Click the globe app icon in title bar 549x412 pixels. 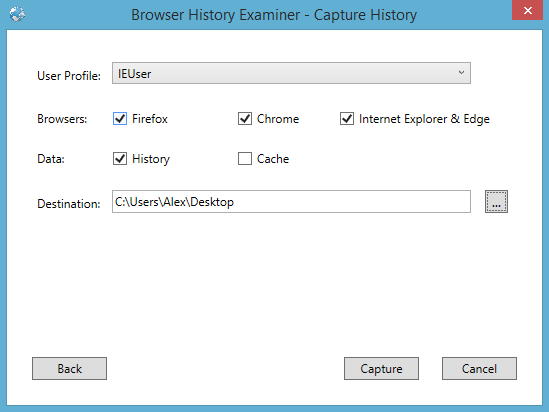coord(17,14)
